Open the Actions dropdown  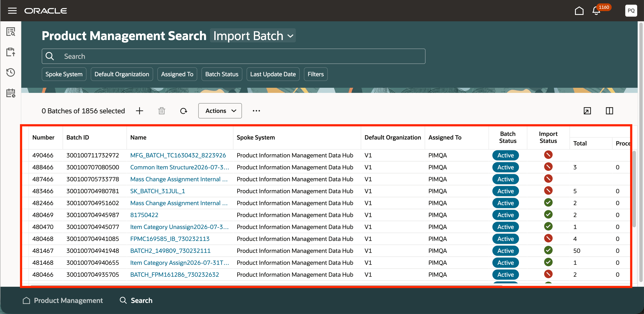(x=220, y=111)
